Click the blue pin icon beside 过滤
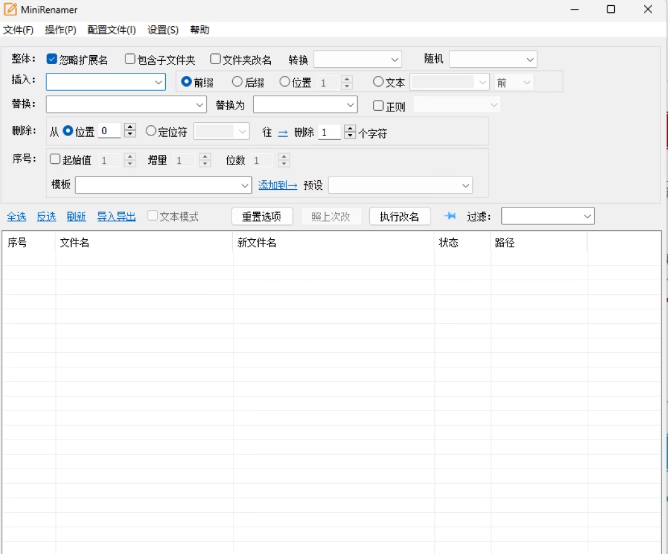The width and height of the screenshot is (668, 554). (x=450, y=216)
